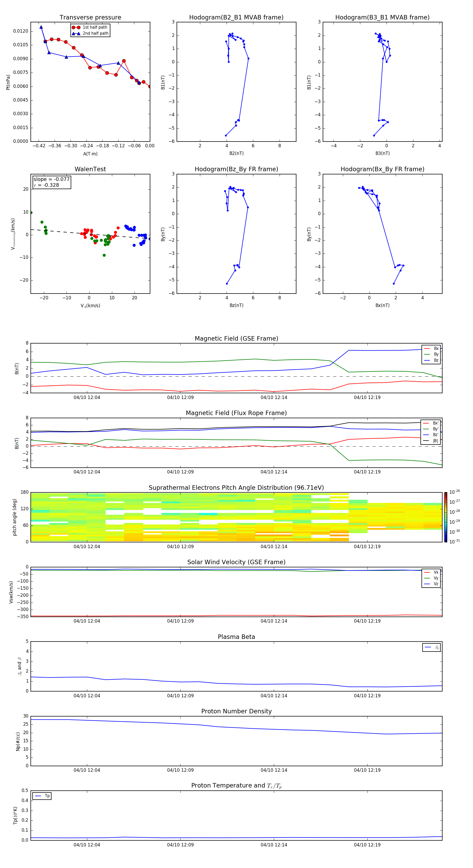Click the 'Np(#/cc)' y-axis label
473x868 pixels.
click(18, 741)
